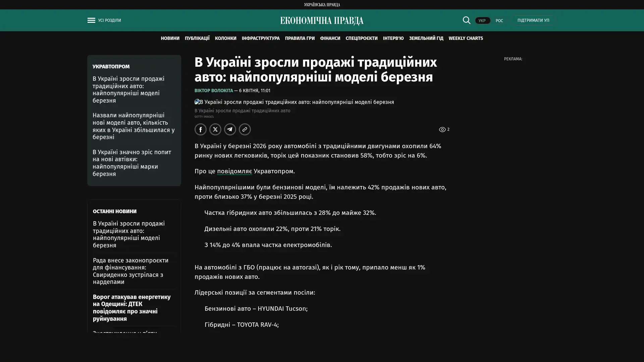644x362 pixels.
Task: Open the hamburger menu icon
Action: point(91,20)
